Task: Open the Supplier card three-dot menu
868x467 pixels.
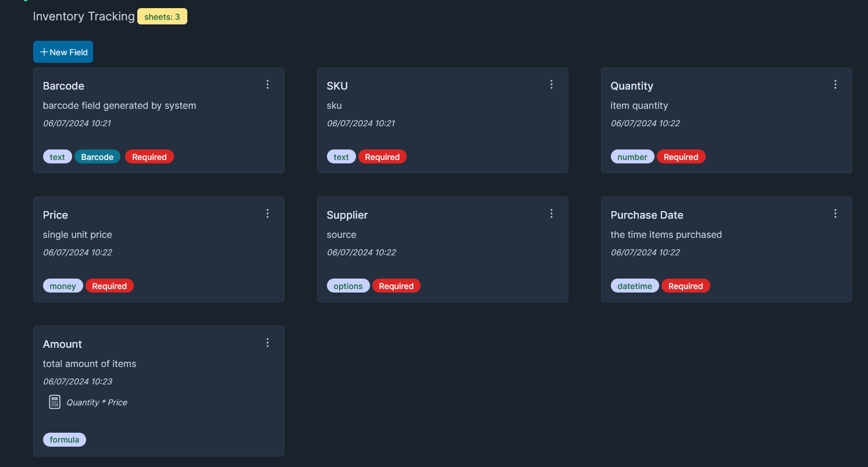Action: tap(552, 214)
